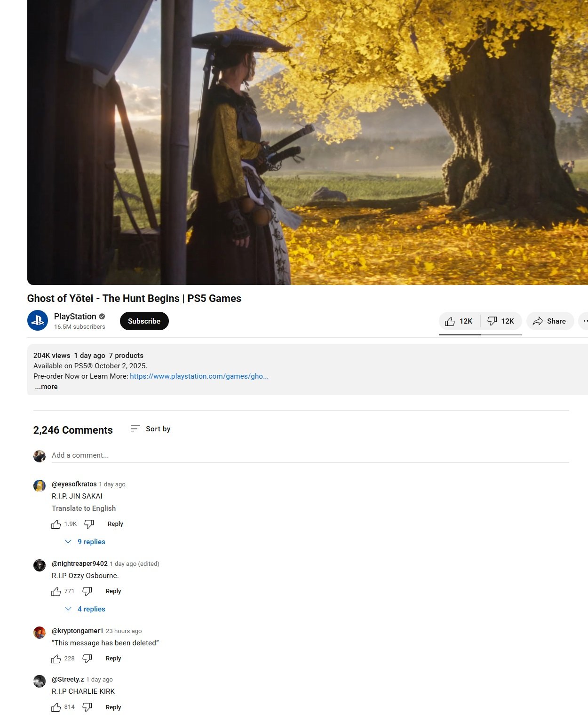The height and width of the screenshot is (722, 588).
Task: Like @Streety.z's comment
Action: (x=56, y=706)
